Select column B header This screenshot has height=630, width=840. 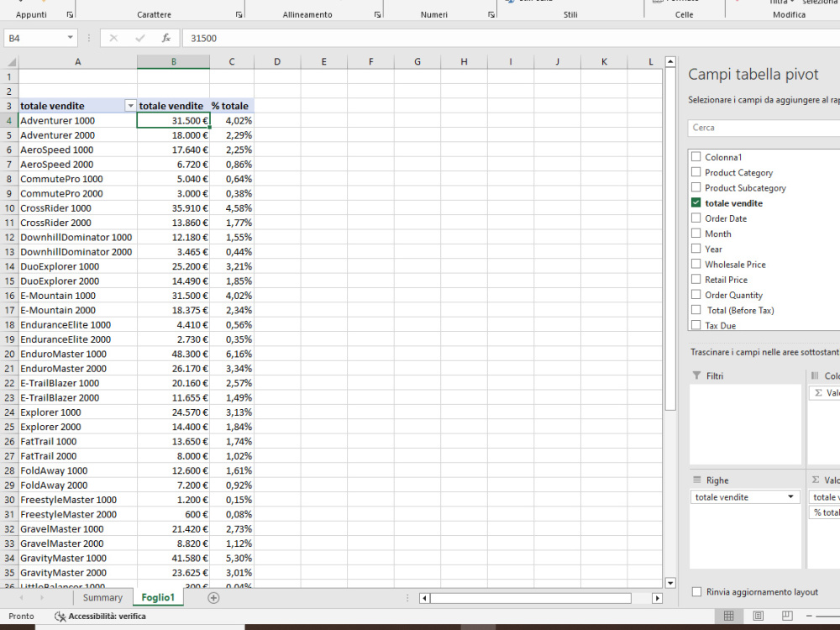pos(174,61)
